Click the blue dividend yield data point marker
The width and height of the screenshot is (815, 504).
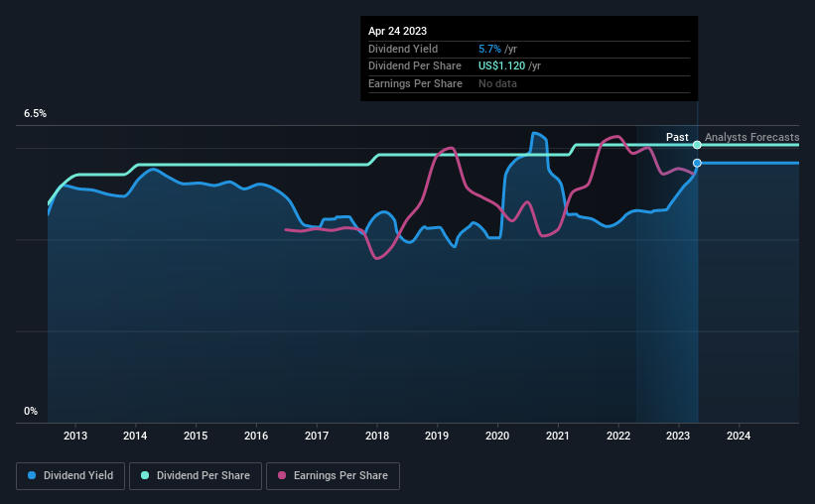click(697, 163)
